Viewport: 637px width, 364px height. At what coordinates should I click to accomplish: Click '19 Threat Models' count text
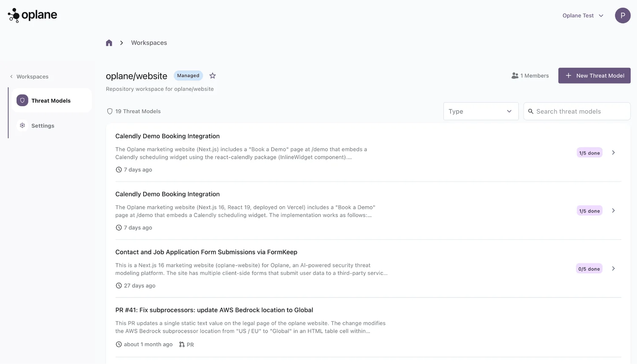[138, 111]
